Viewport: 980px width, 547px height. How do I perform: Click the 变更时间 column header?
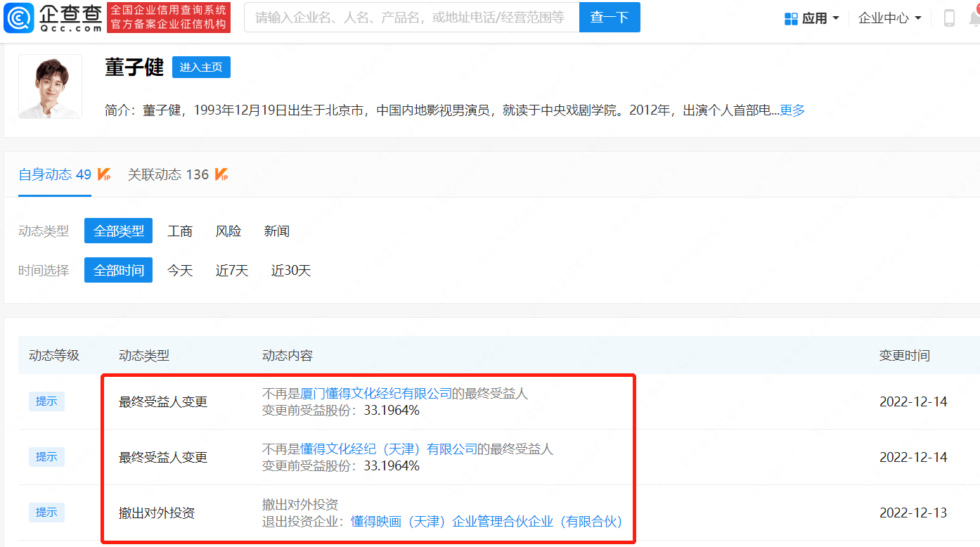[x=905, y=355]
